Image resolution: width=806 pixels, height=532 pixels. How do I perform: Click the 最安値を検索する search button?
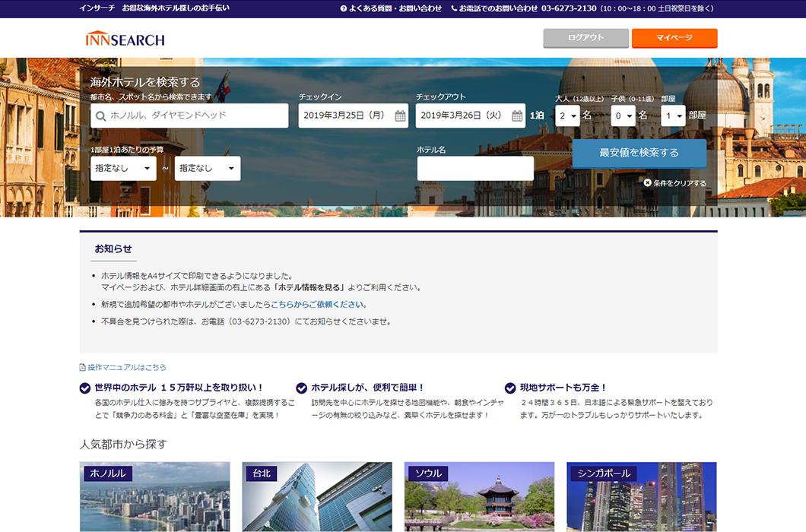[639, 153]
